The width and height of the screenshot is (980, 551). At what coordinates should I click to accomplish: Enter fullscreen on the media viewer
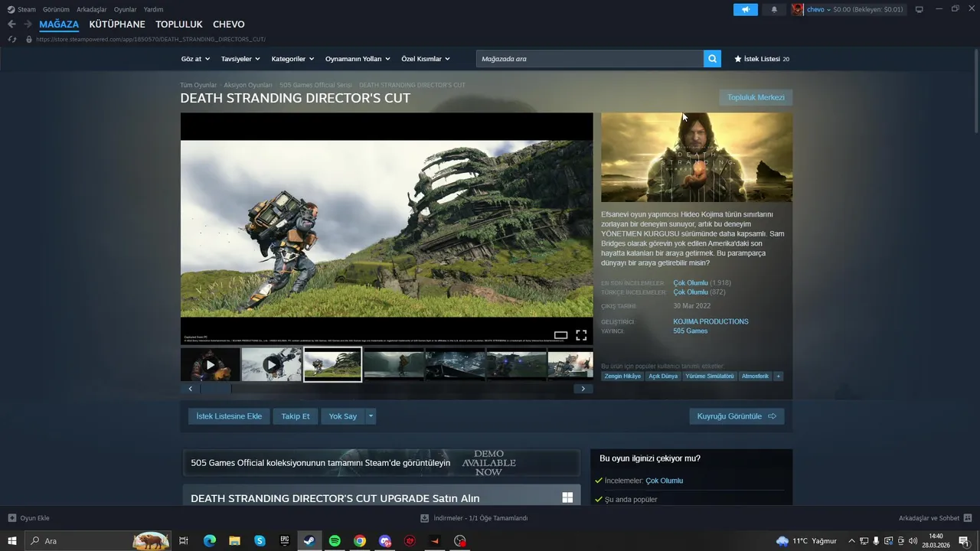tap(581, 335)
